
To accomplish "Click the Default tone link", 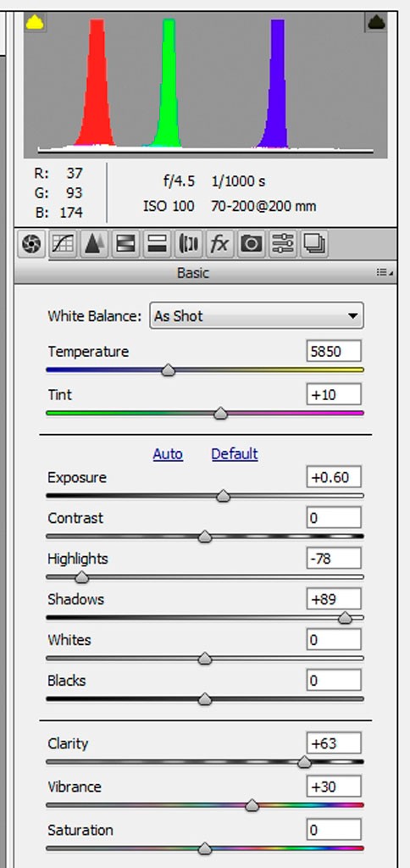I will coord(235,454).
